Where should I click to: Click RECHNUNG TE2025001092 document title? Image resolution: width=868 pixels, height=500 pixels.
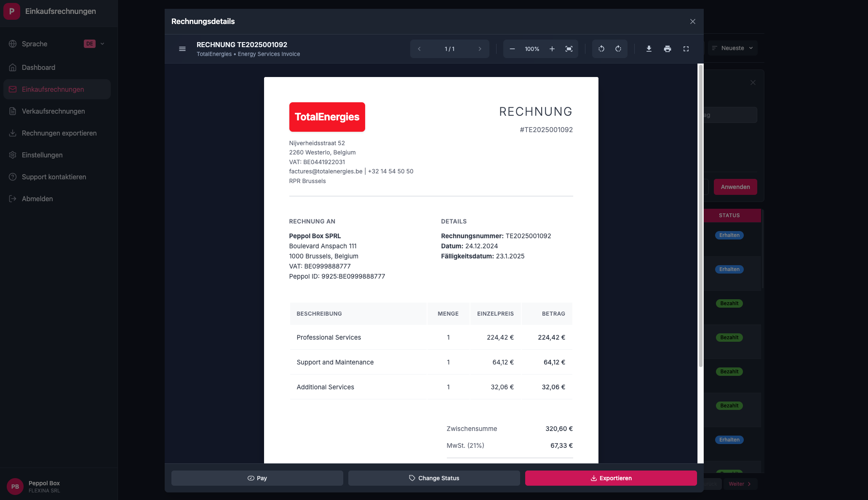[x=242, y=45]
